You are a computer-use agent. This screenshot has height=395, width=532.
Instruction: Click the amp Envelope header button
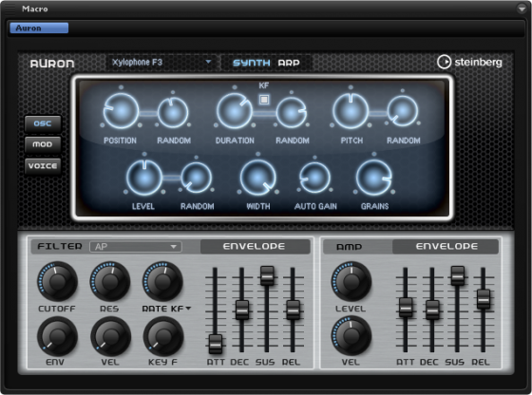point(446,247)
